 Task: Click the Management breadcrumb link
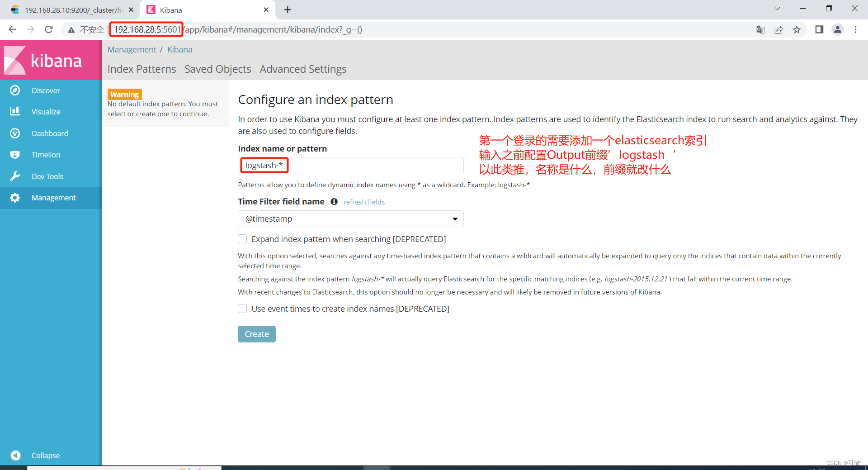click(x=132, y=50)
